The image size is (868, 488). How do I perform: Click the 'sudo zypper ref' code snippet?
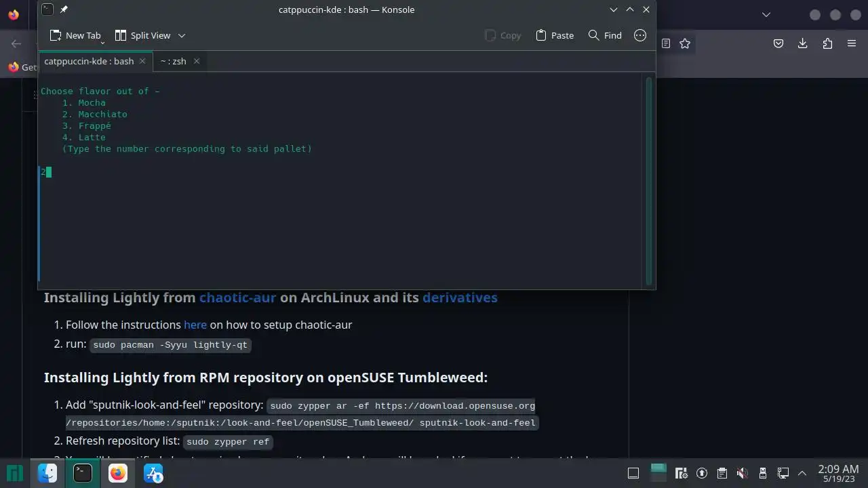(x=228, y=442)
